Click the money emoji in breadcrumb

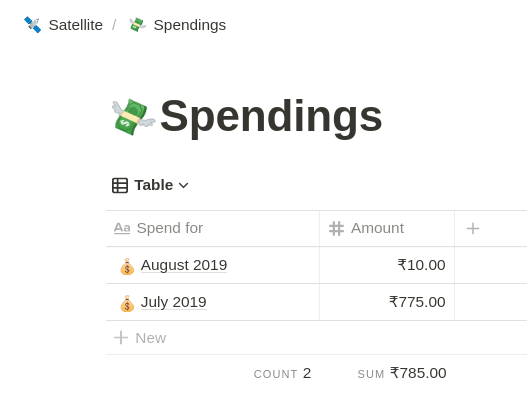coord(137,25)
